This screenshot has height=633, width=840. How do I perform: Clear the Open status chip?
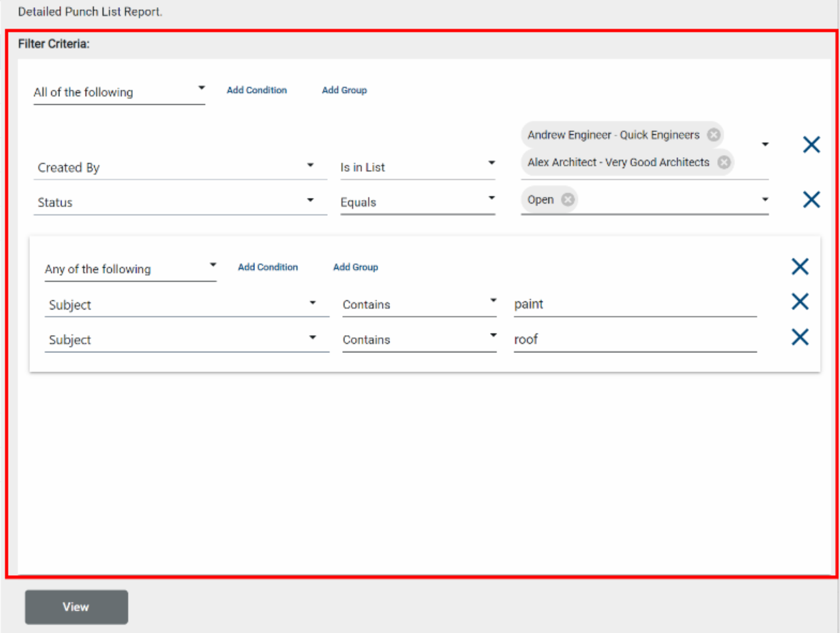(567, 200)
